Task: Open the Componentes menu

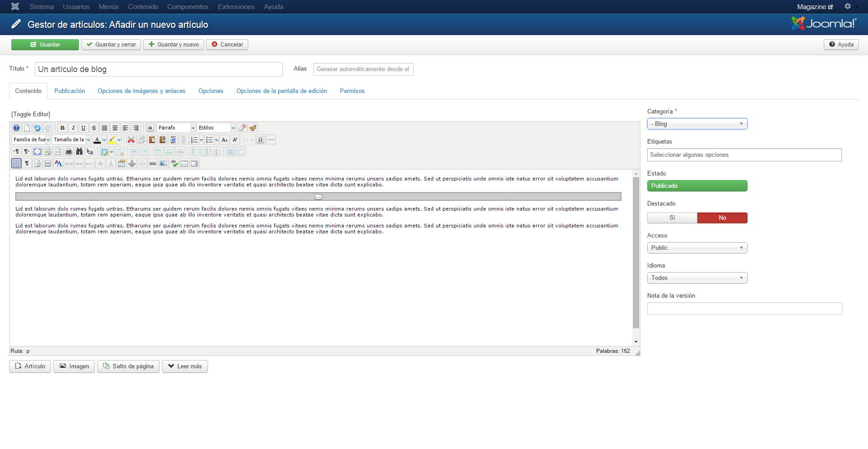Action: (188, 7)
